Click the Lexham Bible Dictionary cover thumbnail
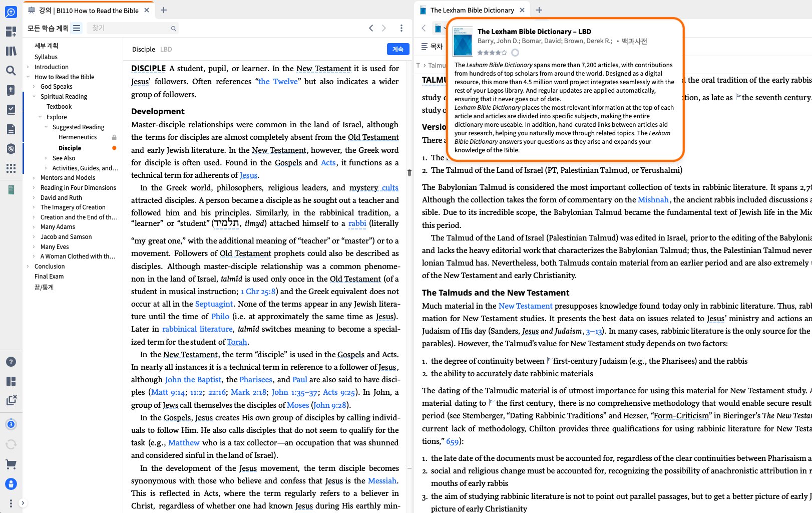This screenshot has height=513, width=812. (463, 41)
